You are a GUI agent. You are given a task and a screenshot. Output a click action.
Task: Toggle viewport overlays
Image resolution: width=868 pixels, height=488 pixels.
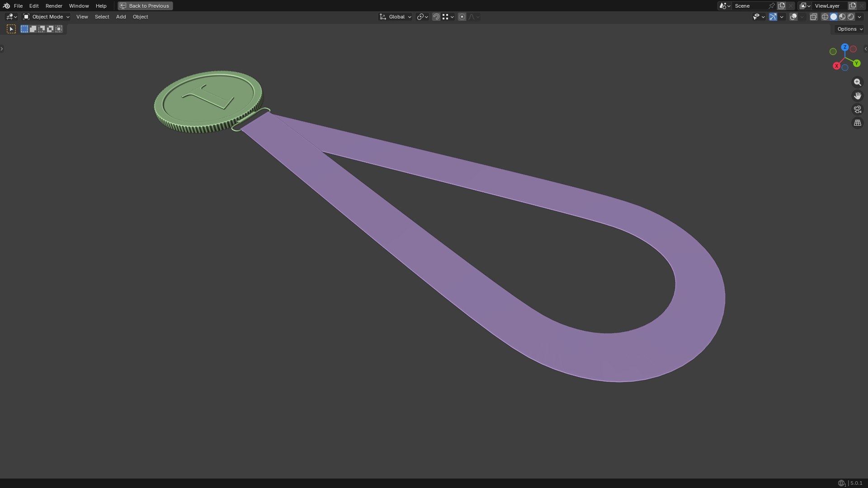[793, 17]
